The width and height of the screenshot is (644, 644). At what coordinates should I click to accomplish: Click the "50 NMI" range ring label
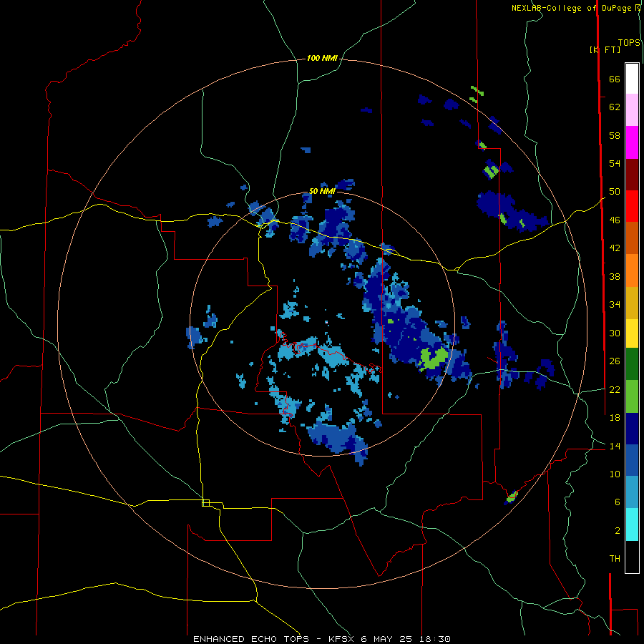pyautogui.click(x=322, y=191)
